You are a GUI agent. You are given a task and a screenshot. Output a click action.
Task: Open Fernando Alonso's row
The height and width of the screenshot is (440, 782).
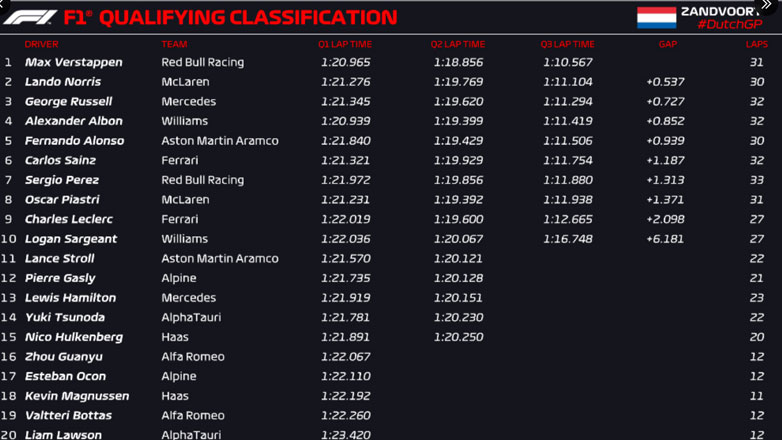pos(75,141)
